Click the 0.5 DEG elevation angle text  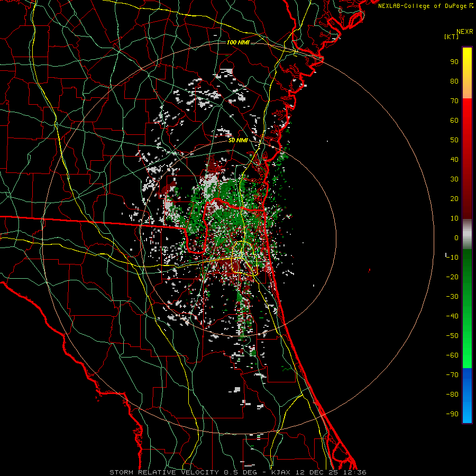[241, 472]
